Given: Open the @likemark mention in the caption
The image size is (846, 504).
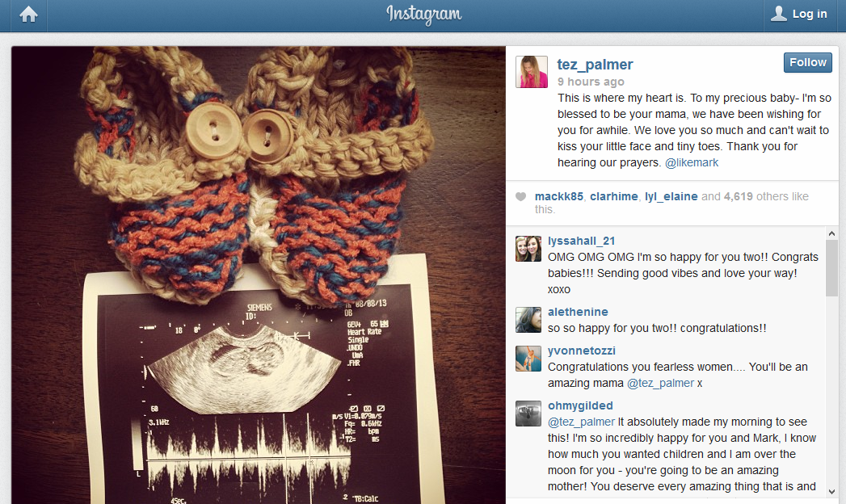Looking at the screenshot, I should (x=692, y=163).
